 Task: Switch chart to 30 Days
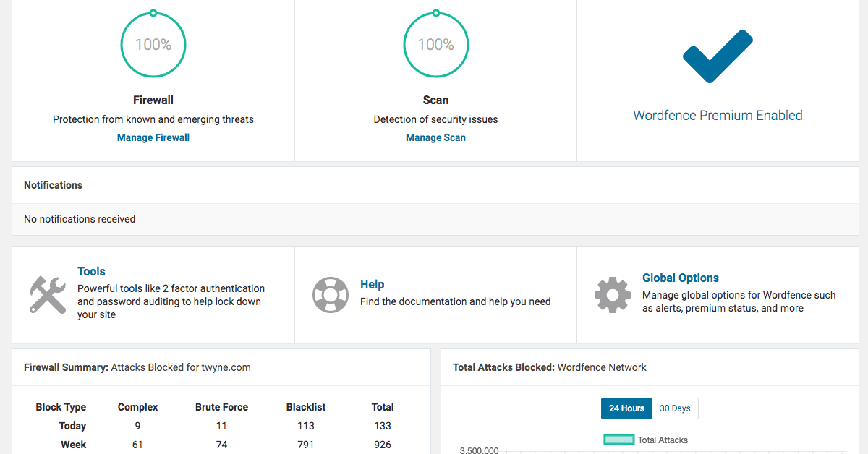[x=675, y=408]
